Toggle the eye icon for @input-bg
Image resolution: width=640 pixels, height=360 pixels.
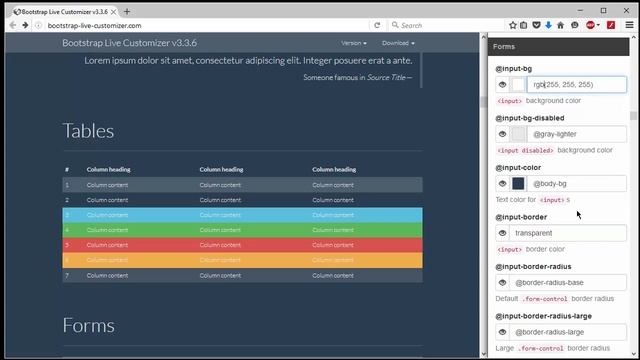click(x=502, y=84)
